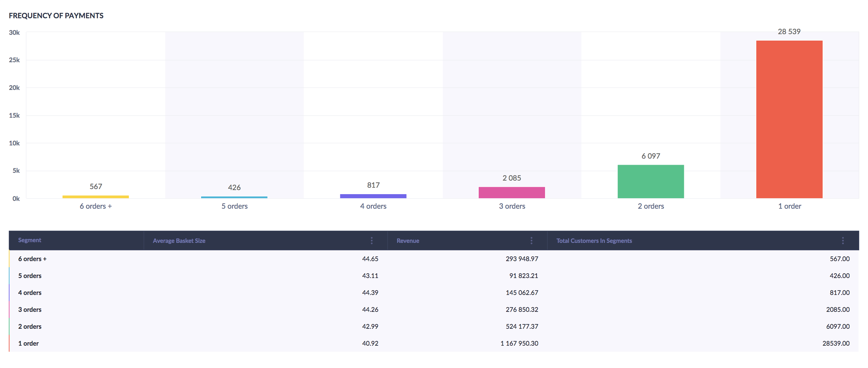Sort by the Segment column header
Viewport: 868px width, 368px height.
click(x=29, y=240)
